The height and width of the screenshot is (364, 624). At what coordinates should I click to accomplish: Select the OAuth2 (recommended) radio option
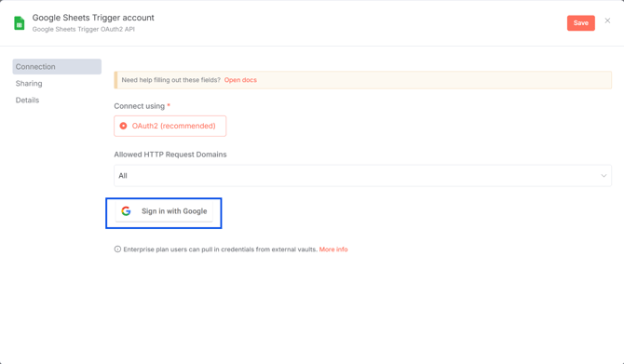pyautogui.click(x=170, y=126)
